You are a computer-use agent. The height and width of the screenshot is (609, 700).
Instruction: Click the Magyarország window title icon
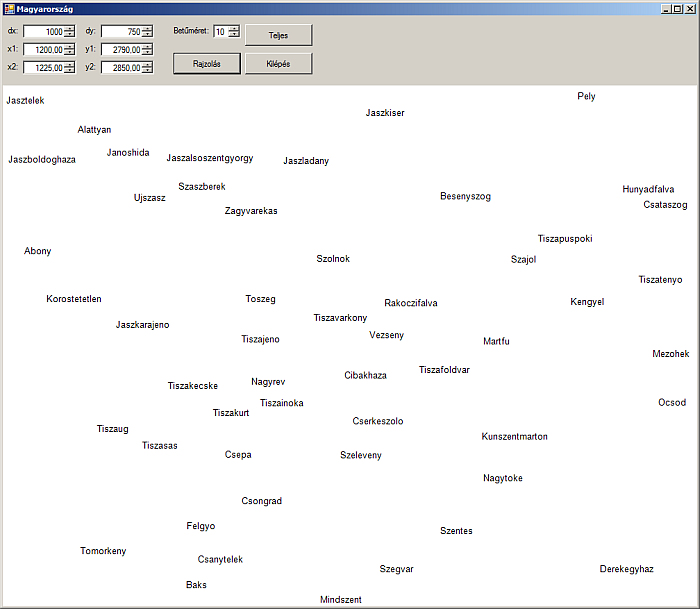8,8
